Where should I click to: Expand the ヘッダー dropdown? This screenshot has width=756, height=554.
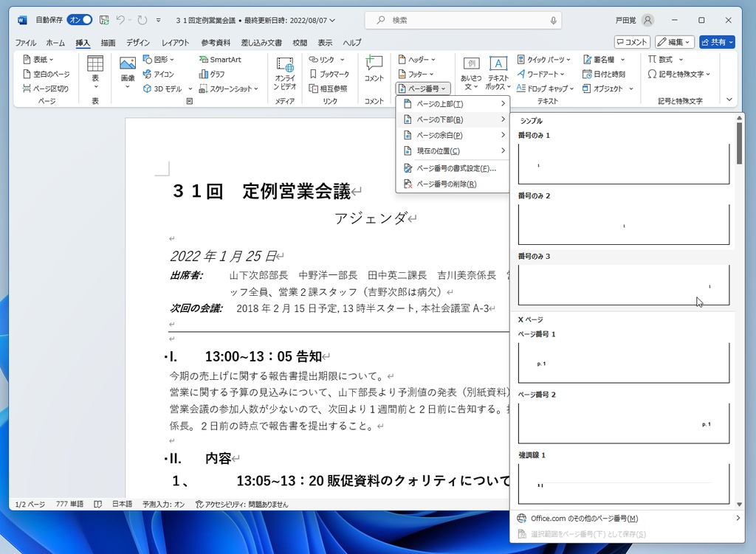[x=418, y=59]
